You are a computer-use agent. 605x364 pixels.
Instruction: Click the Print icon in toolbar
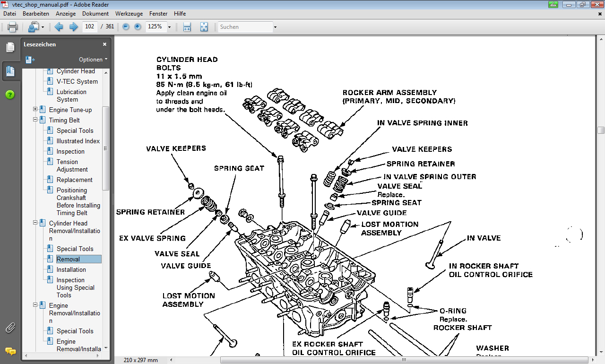click(x=12, y=27)
